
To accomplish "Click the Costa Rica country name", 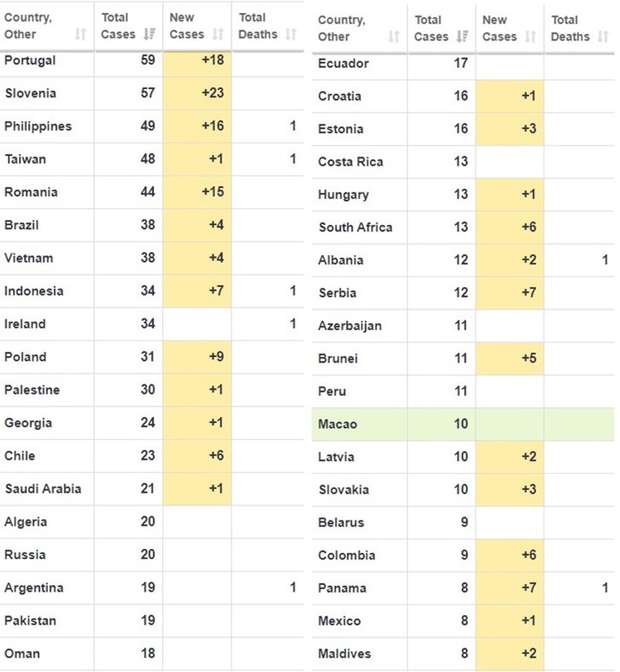I will tap(350, 162).
